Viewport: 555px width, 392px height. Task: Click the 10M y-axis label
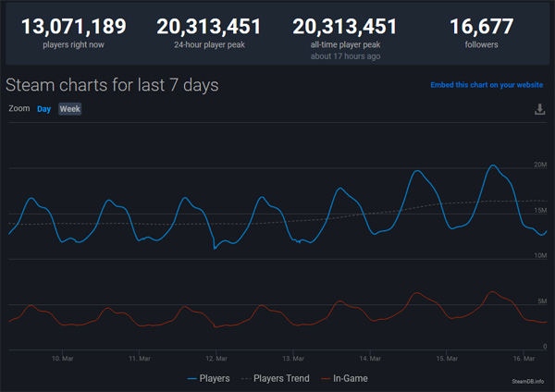(540, 255)
